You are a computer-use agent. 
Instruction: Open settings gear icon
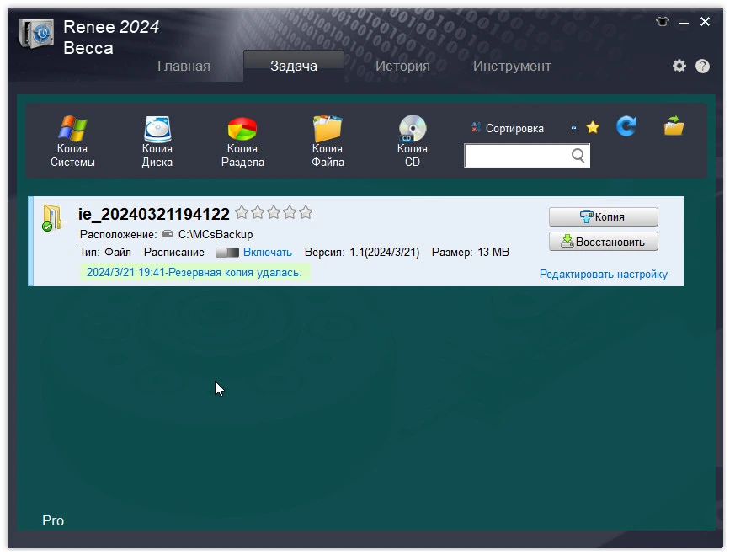coord(679,66)
